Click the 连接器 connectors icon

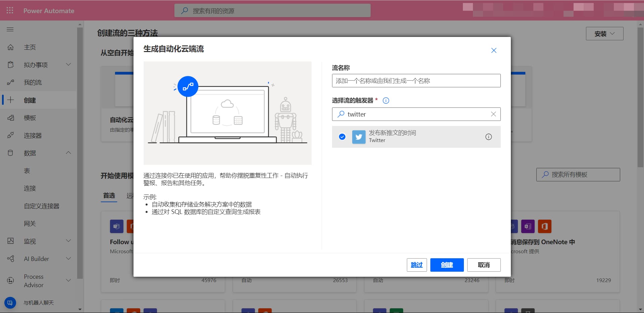[10, 135]
